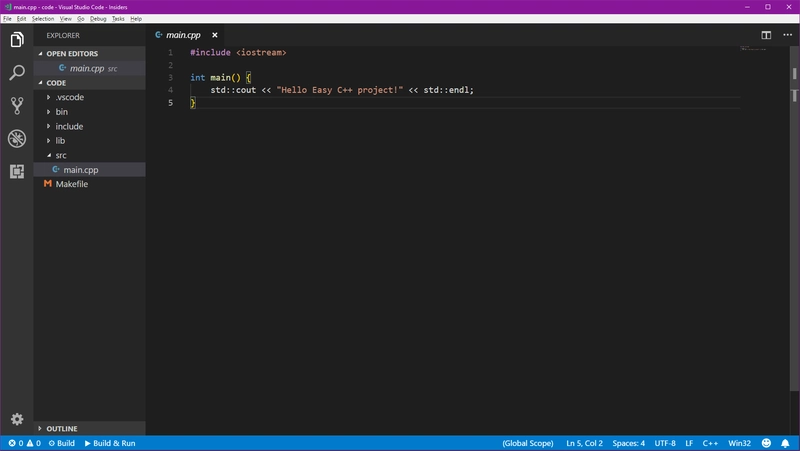Click the feedback smiley icon
This screenshot has width=800, height=451.
766,443
